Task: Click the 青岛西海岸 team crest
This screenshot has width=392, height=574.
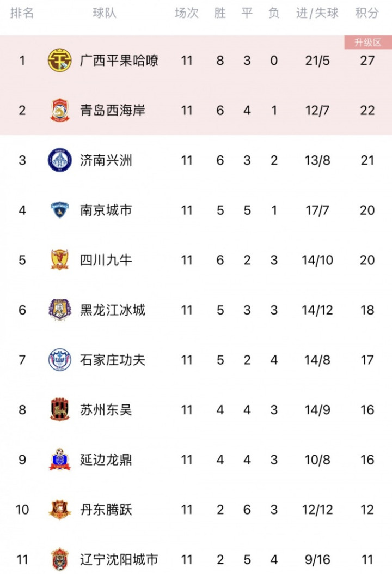Action: [x=59, y=110]
